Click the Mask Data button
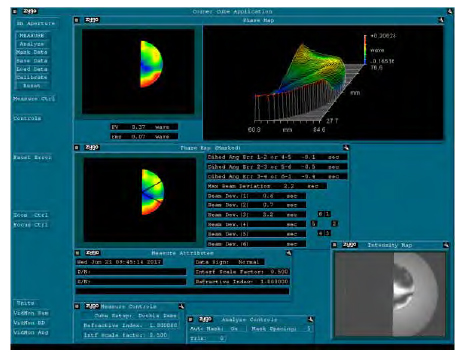Viewport: 468px width, 360px height. 32,52
